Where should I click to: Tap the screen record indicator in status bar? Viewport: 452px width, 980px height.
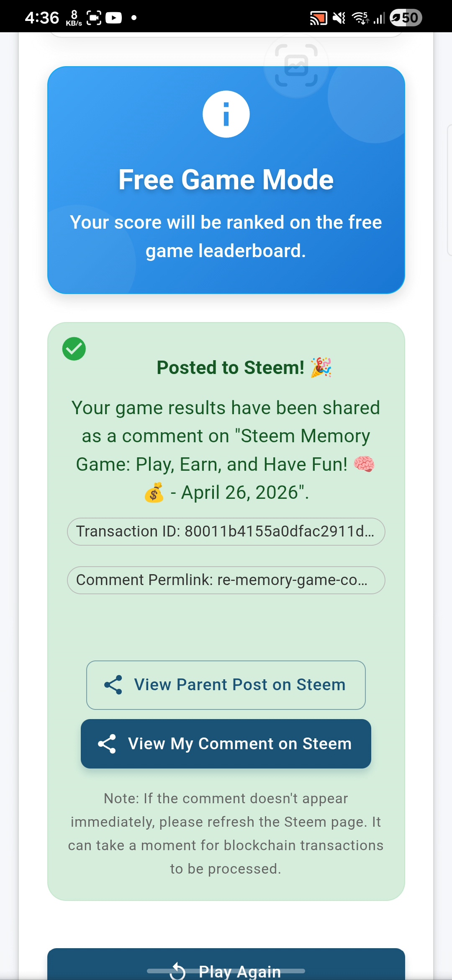(94, 18)
